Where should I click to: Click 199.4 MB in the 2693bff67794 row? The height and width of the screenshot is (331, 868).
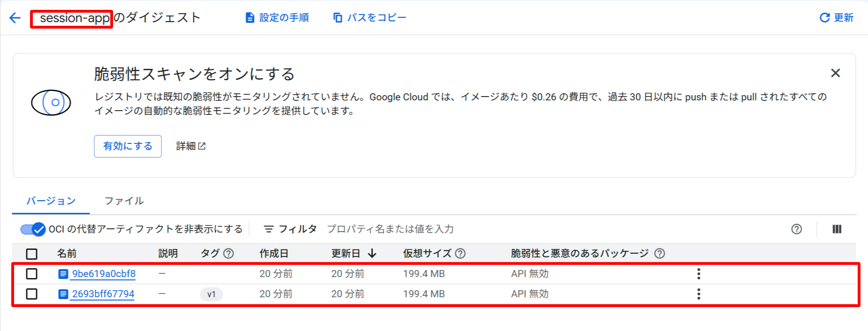pyautogui.click(x=424, y=294)
